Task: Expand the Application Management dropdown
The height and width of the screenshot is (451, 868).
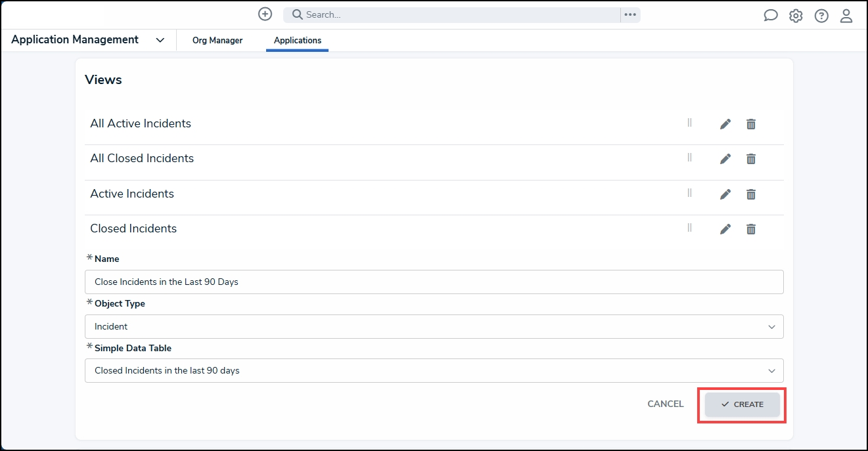Action: [160, 40]
